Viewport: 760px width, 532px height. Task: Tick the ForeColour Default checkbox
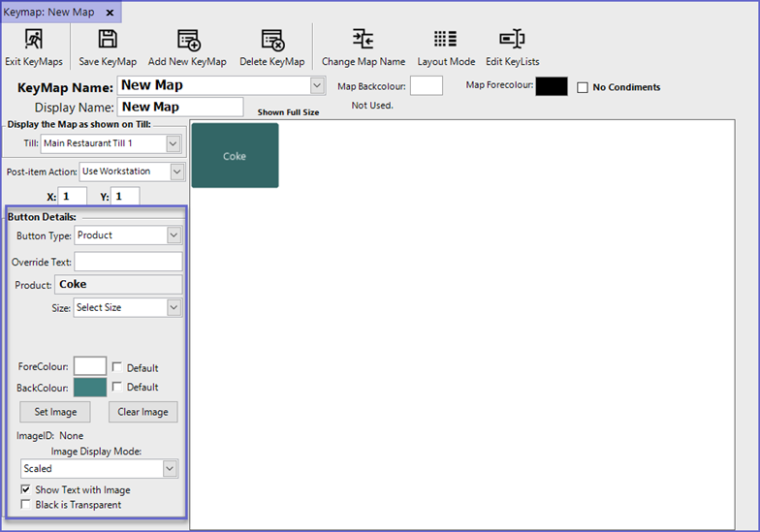[x=117, y=368]
